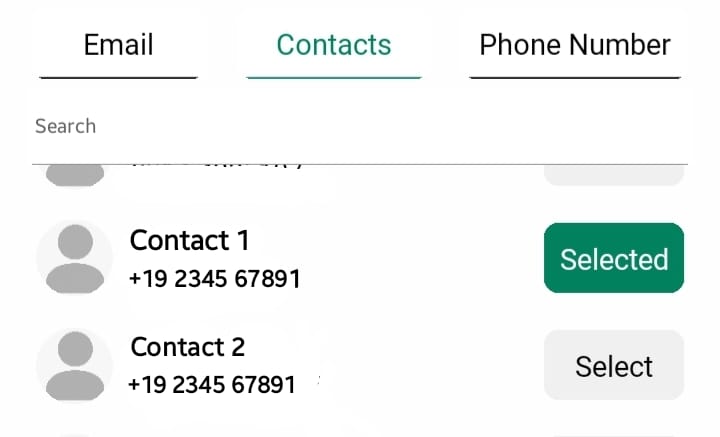Open the Contacts tab
The height and width of the screenshot is (437, 720).
[334, 45]
